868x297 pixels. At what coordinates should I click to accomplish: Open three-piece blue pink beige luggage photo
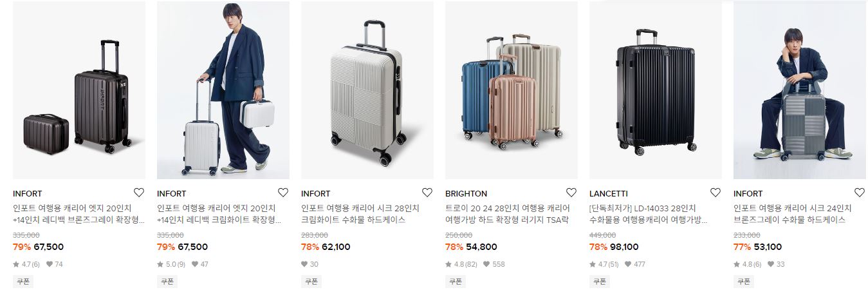point(512,90)
